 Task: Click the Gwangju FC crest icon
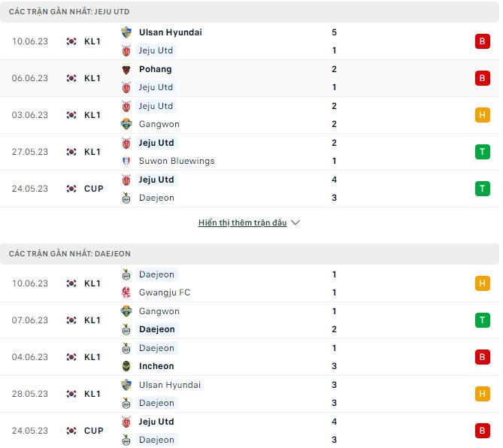[126, 292]
